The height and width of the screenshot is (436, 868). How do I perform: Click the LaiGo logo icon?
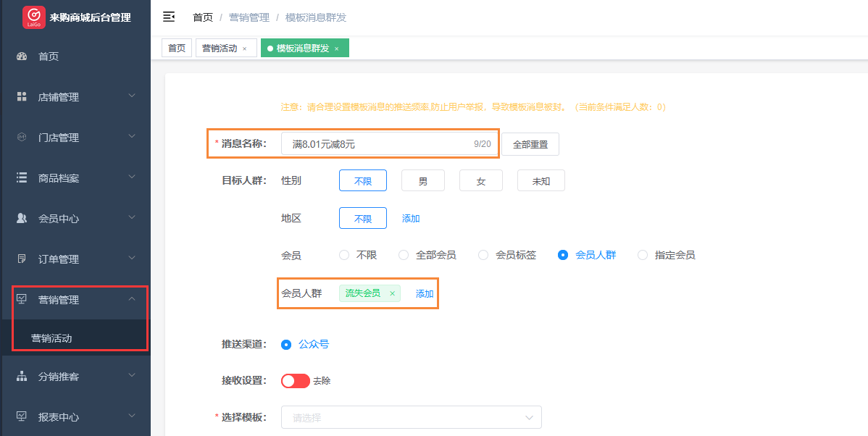[34, 17]
